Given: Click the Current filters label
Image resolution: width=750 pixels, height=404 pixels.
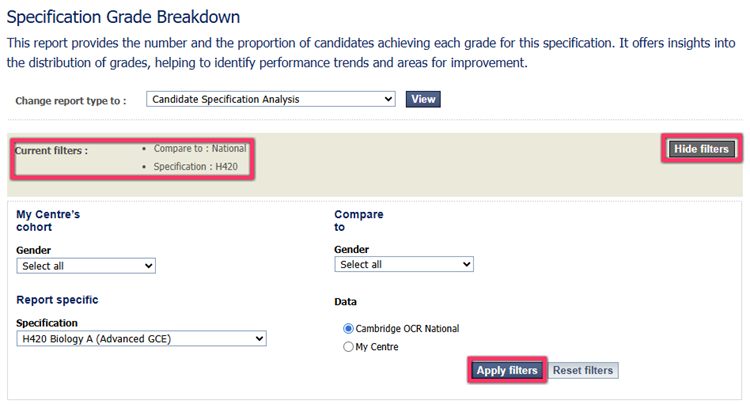Looking at the screenshot, I should click(52, 151).
